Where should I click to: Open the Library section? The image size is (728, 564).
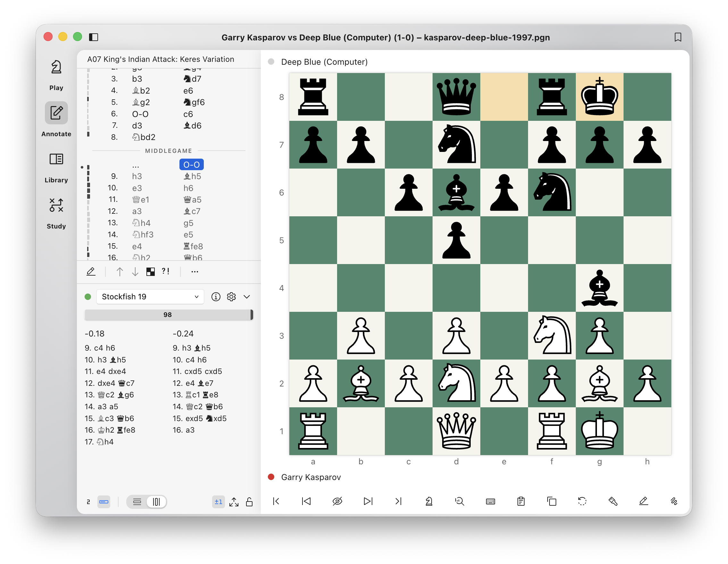point(56,168)
